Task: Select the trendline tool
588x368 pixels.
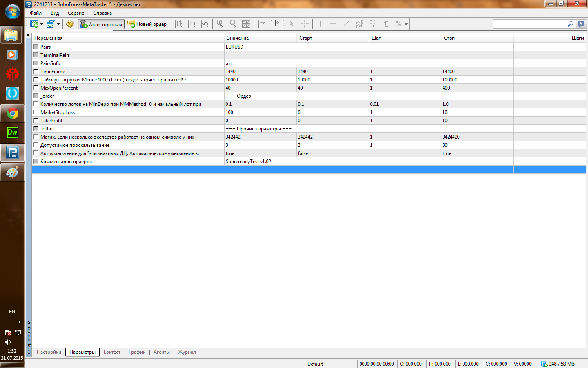Action: [x=346, y=24]
